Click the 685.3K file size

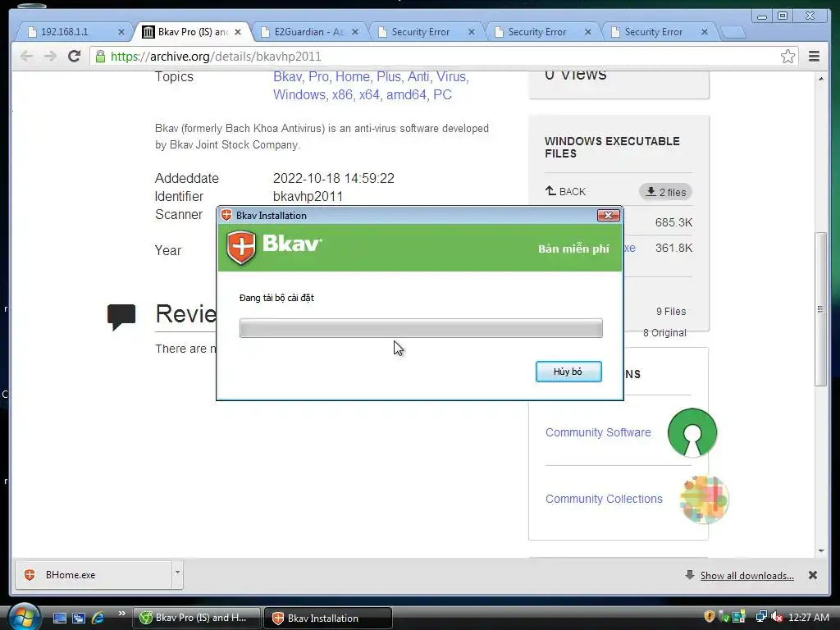click(x=673, y=222)
